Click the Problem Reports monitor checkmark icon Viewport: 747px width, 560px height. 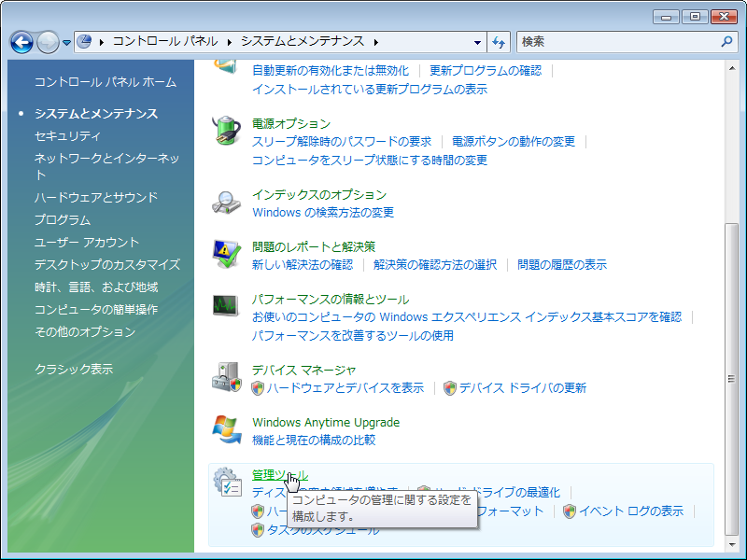pos(226,254)
